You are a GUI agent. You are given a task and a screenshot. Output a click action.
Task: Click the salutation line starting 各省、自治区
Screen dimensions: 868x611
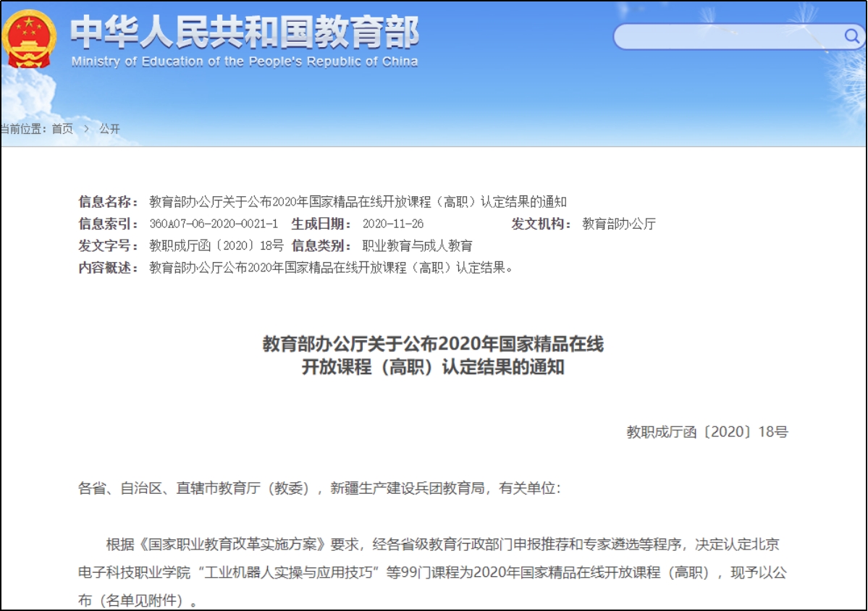click(319, 488)
